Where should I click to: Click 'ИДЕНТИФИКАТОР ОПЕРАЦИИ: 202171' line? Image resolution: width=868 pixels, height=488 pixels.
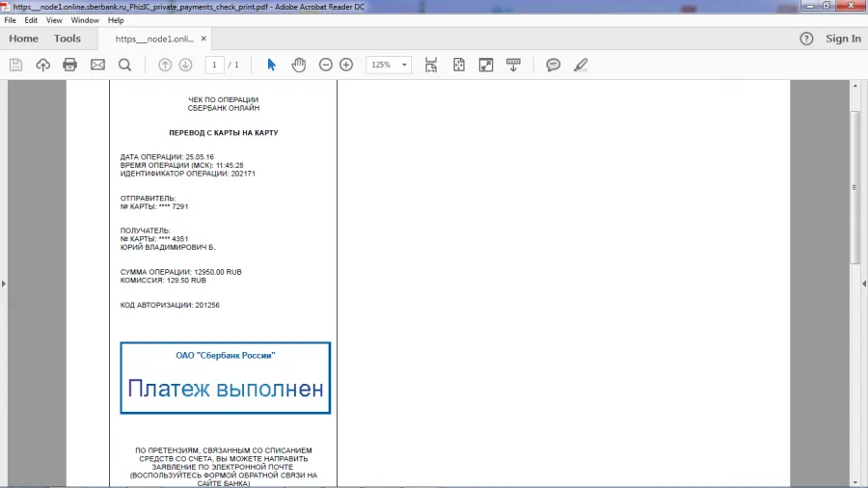pos(188,174)
